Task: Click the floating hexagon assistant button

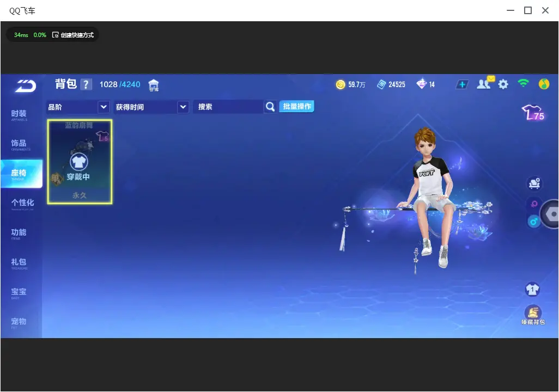Action: 550,214
